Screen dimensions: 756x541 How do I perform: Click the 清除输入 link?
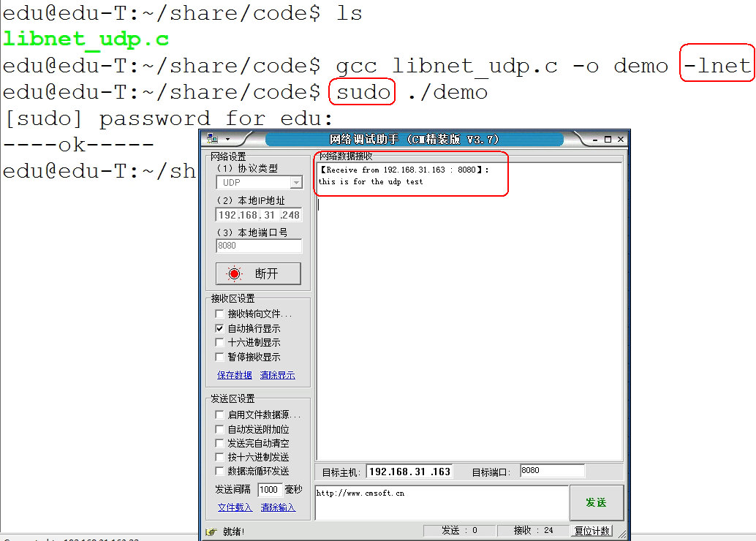pyautogui.click(x=278, y=507)
